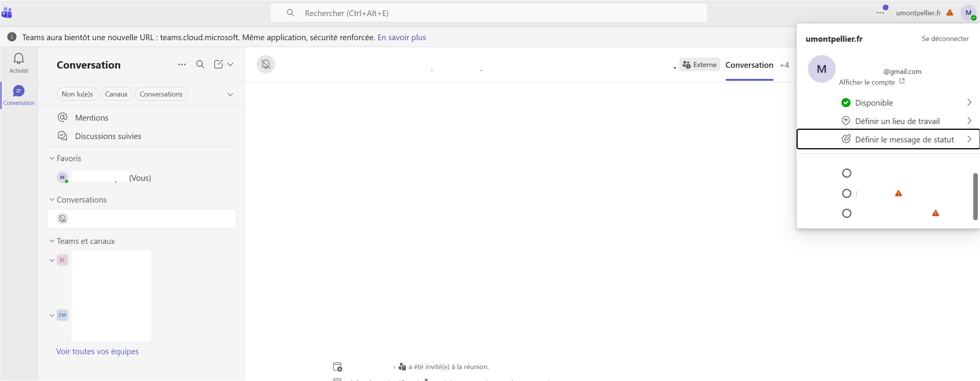Toggle the Non lu(e)s filter

click(77, 94)
